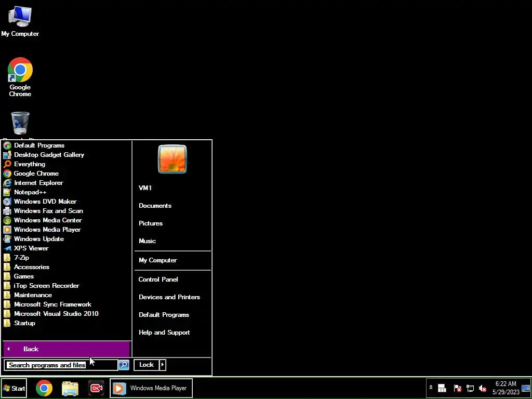Image resolution: width=532 pixels, height=399 pixels.
Task: Click the muted volume tray icon
Action: tap(483, 388)
